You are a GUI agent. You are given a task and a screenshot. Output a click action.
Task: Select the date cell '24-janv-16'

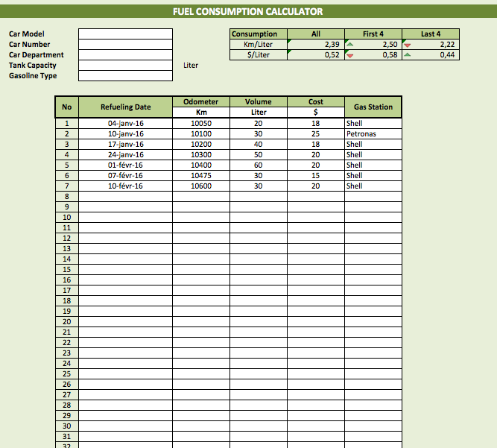125,155
